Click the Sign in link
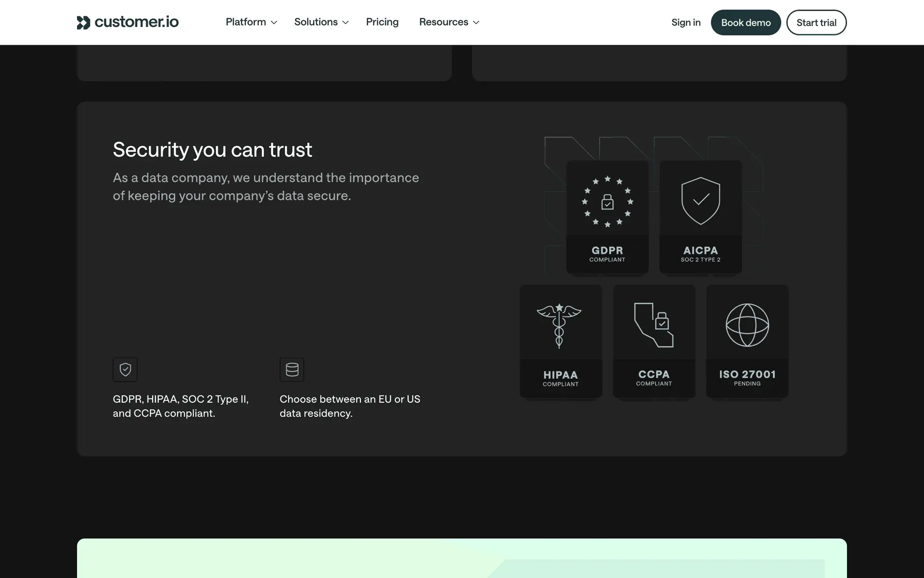This screenshot has width=924, height=578. (686, 23)
